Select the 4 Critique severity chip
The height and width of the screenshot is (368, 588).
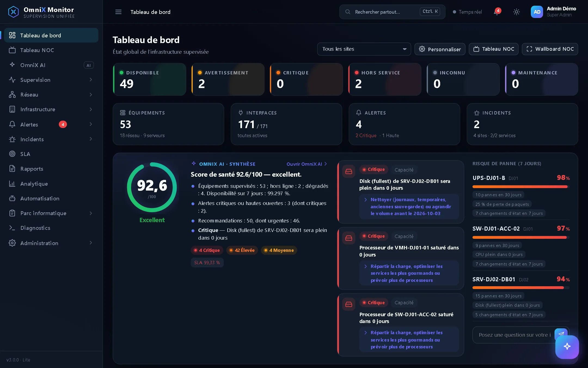click(207, 250)
